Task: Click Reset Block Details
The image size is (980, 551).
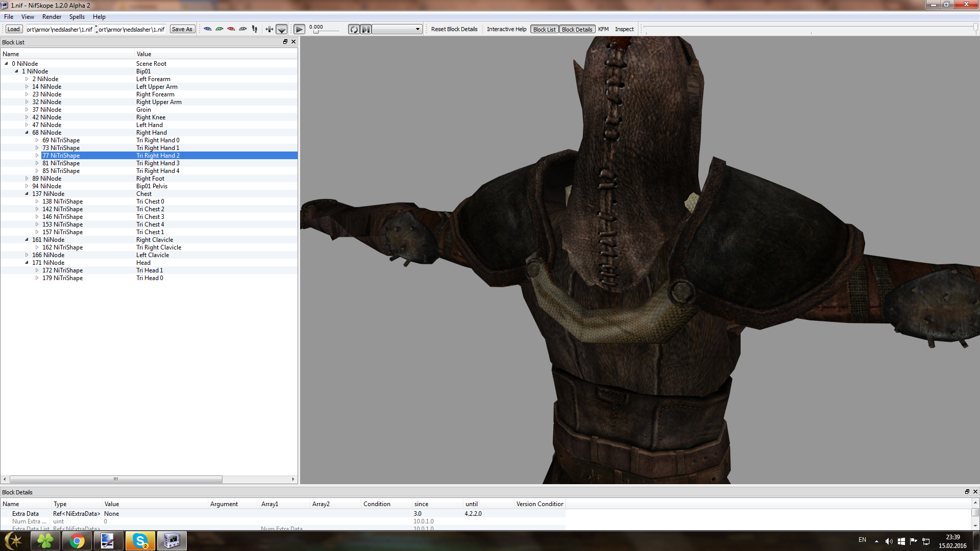Action: (454, 29)
